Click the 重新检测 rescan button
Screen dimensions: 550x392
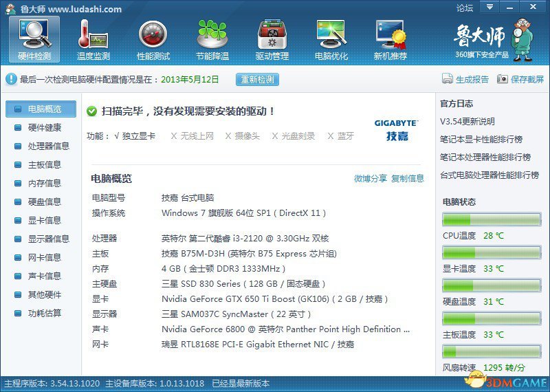[x=257, y=79]
